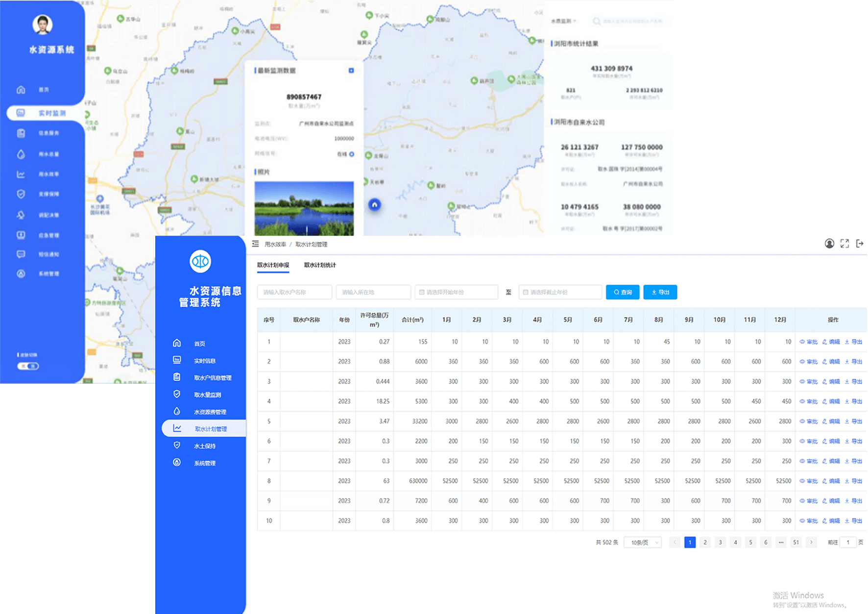Click the 请输入取水户名称 input field

294,292
